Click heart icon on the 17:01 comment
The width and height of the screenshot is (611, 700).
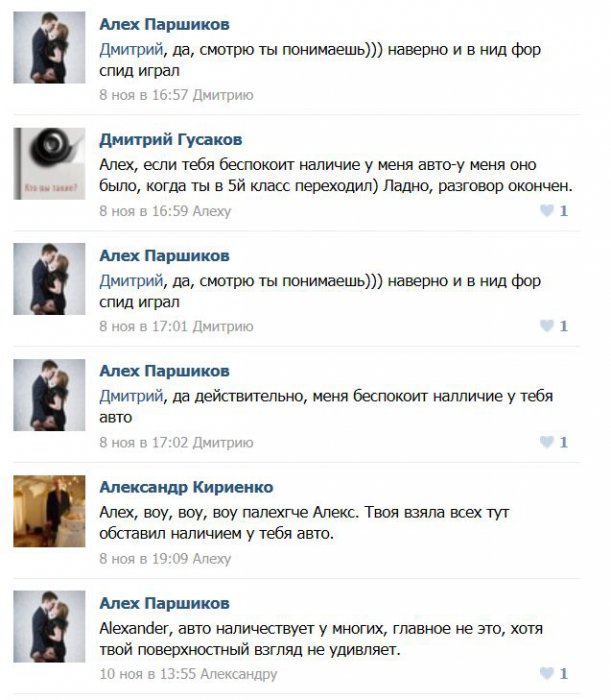click(547, 326)
